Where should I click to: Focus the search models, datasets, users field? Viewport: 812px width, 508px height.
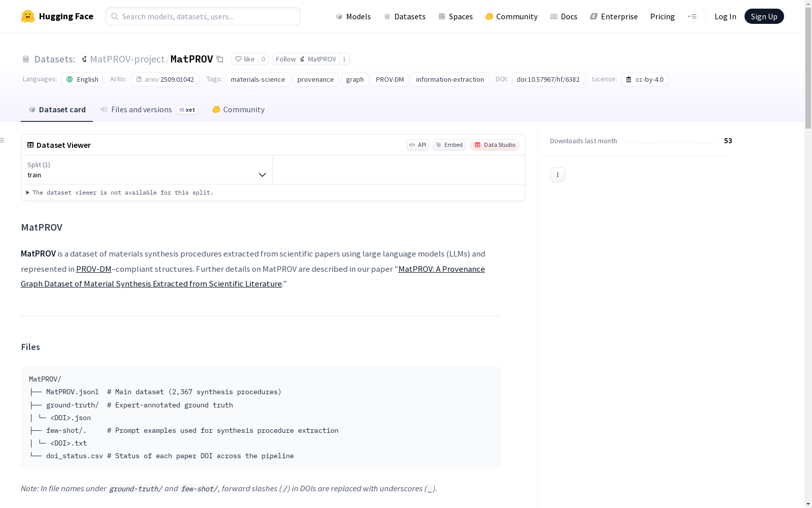[203, 16]
